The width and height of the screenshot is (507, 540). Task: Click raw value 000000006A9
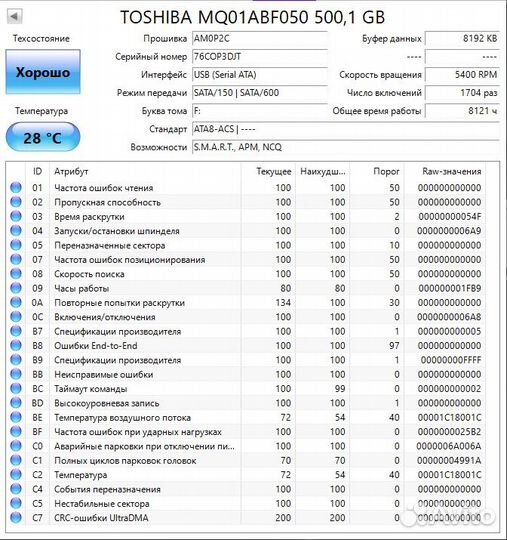(449, 231)
